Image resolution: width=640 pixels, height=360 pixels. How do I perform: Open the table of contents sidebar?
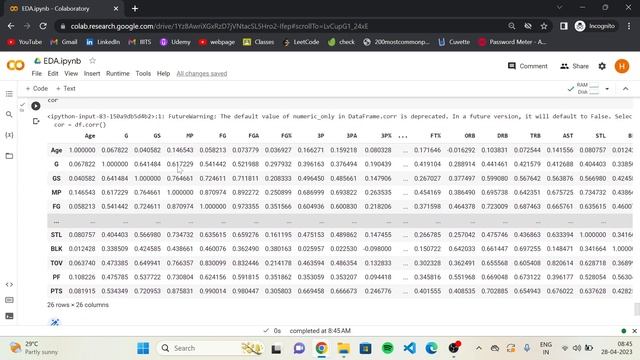click(9, 94)
